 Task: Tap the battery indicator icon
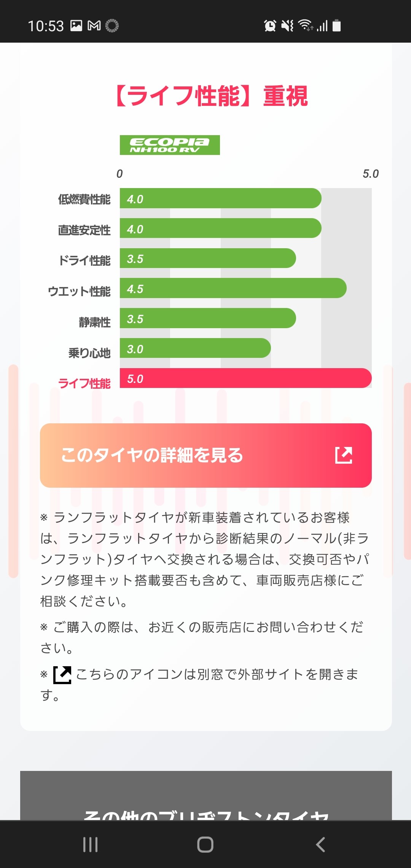[336, 26]
